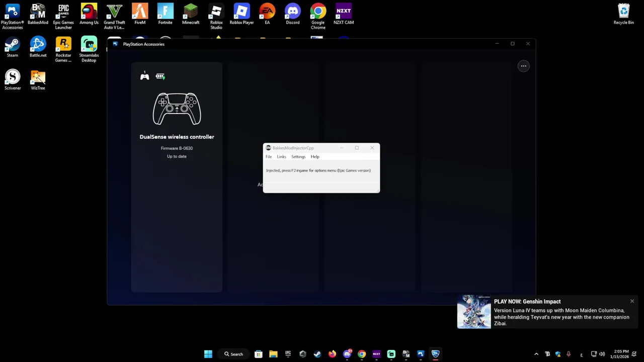Image resolution: width=644 pixels, height=362 pixels.
Task: Open Epic Games from the taskbar
Action: 288,354
